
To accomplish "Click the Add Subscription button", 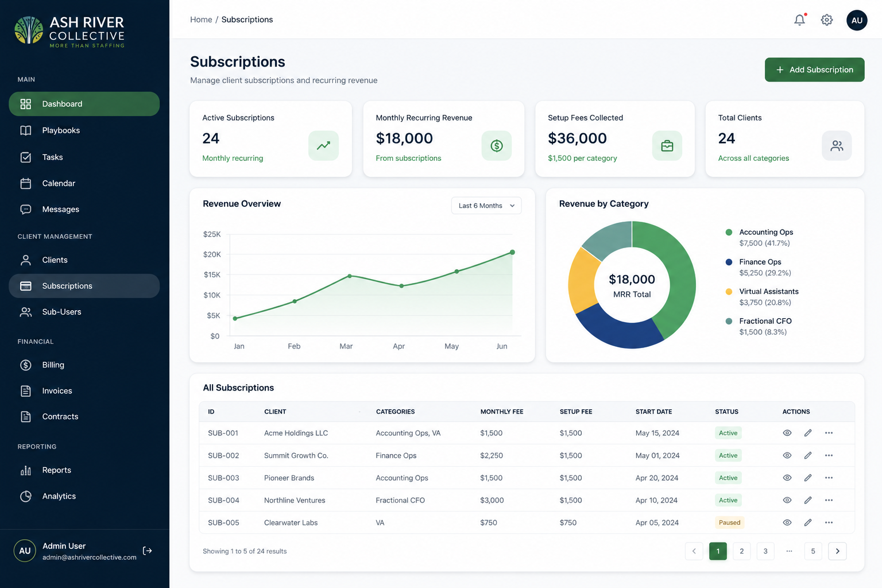I will tap(814, 69).
